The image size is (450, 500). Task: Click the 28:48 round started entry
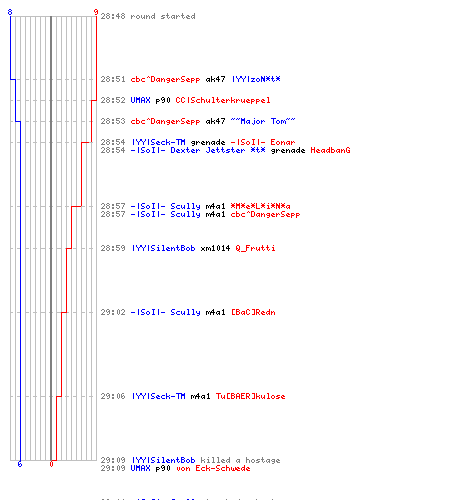click(x=148, y=16)
